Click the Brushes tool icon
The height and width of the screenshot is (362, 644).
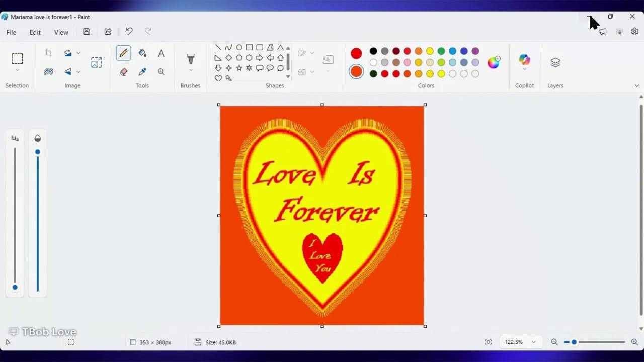pyautogui.click(x=191, y=59)
